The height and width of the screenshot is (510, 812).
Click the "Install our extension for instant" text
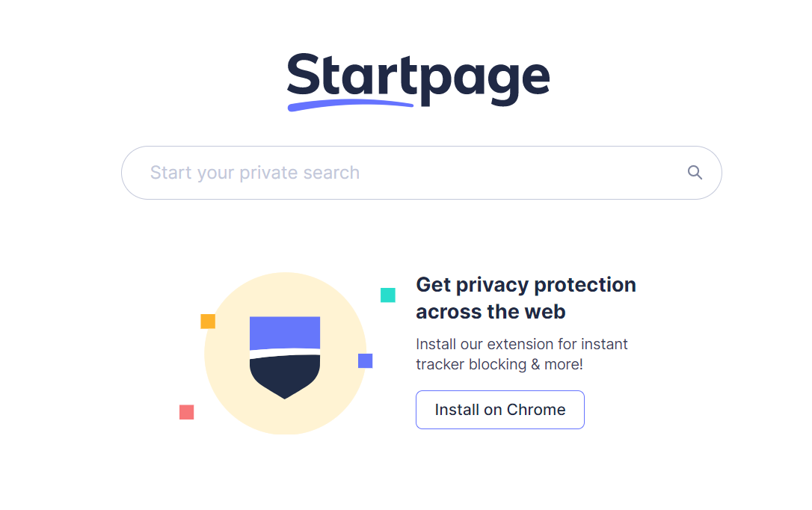click(x=522, y=344)
